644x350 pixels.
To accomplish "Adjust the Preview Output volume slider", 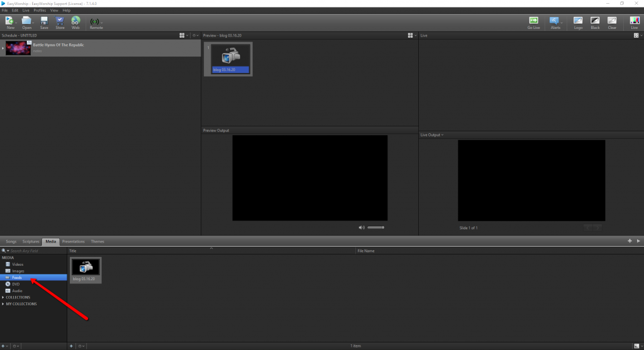I will click(376, 227).
